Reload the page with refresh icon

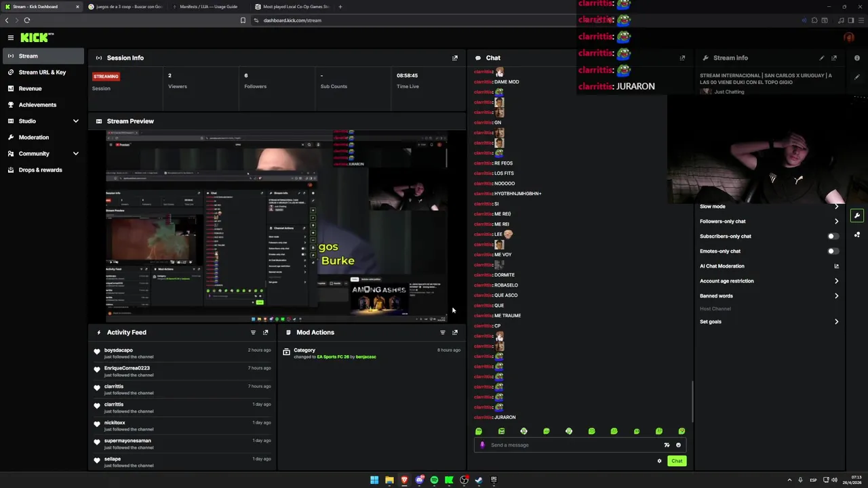click(27, 20)
